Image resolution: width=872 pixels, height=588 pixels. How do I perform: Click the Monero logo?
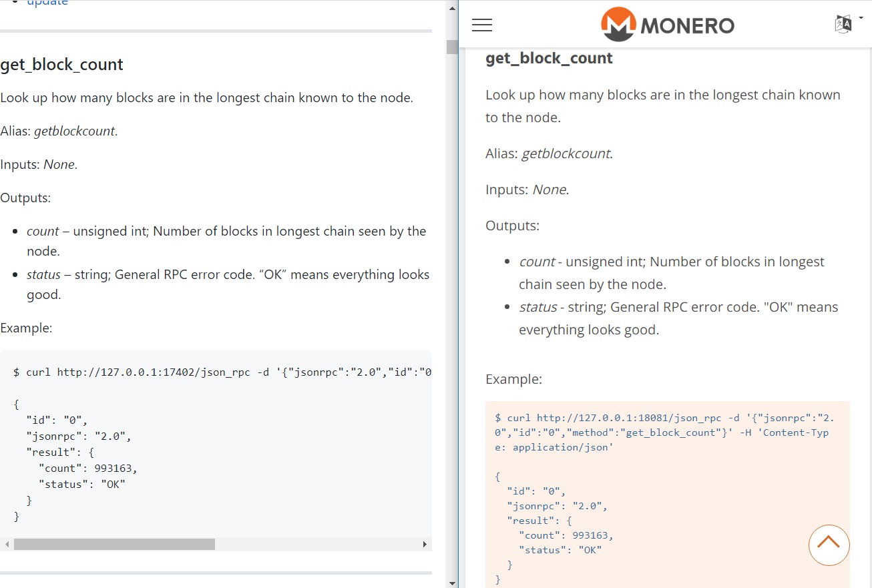pos(667,25)
